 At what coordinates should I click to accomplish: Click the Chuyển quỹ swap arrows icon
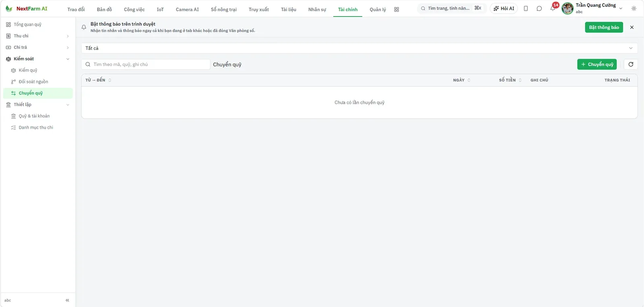(x=13, y=93)
